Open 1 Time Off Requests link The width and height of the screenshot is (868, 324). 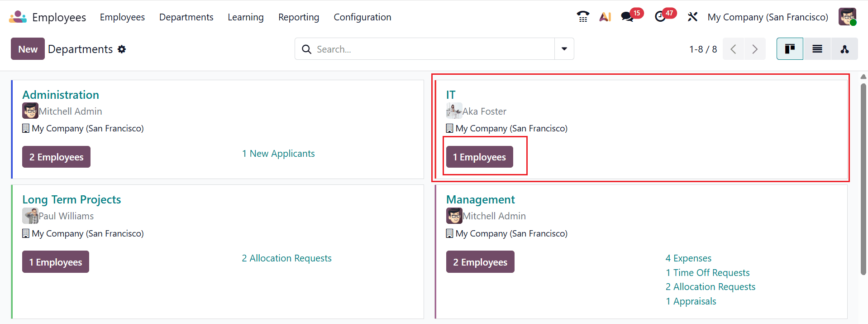click(x=708, y=273)
